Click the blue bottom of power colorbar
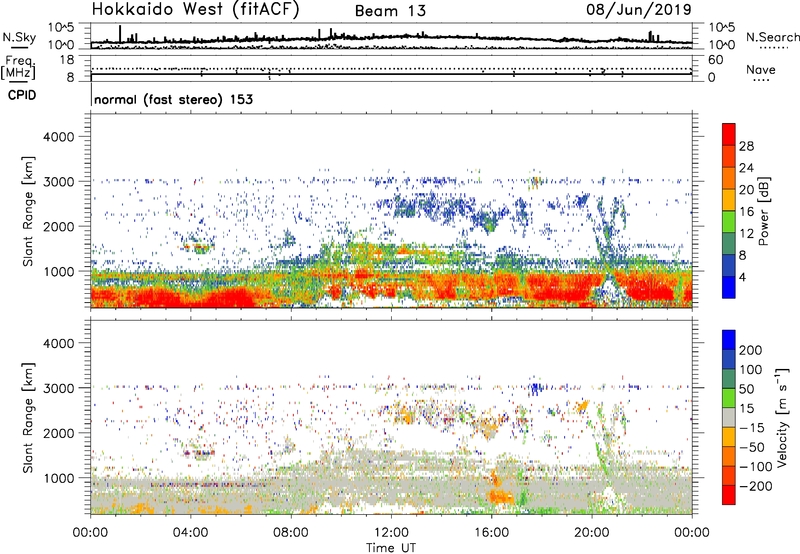Image resolution: width=800 pixels, height=554 pixels. [729, 287]
